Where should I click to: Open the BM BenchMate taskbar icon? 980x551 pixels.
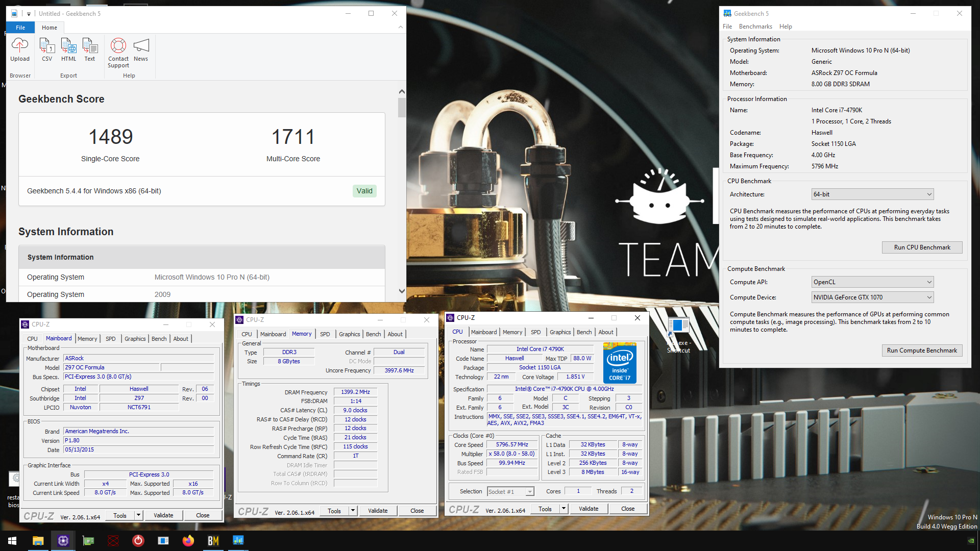click(213, 541)
